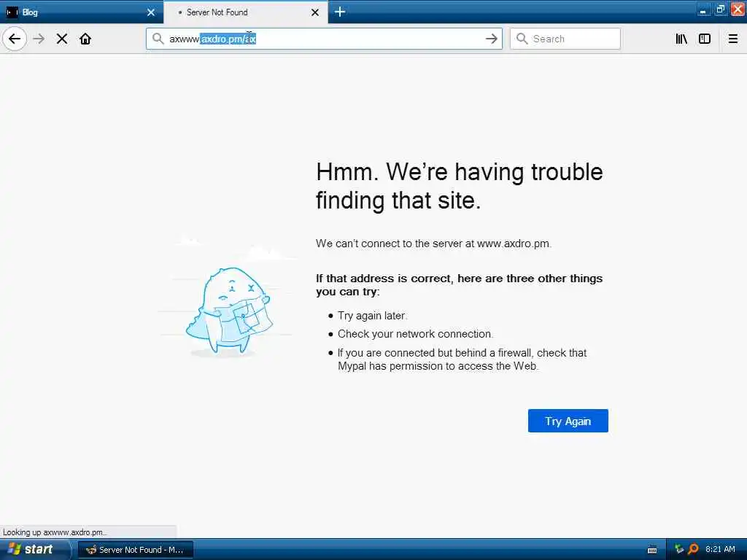This screenshot has height=560, width=747.
Task: Click the forward navigation arrow
Action: tap(39, 39)
